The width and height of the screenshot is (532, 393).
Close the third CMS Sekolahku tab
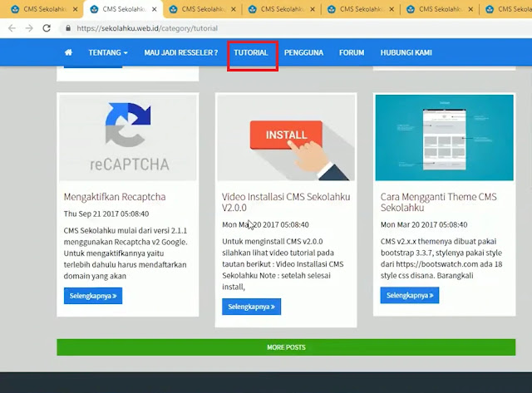pos(234,9)
